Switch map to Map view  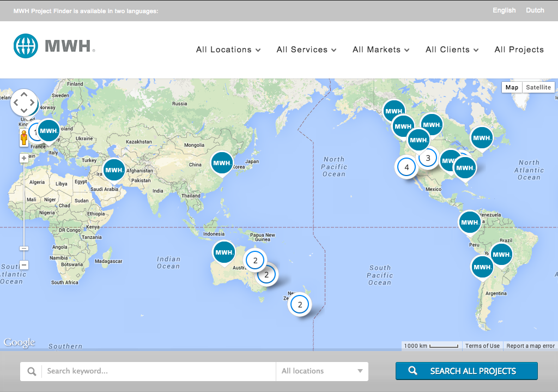pos(512,87)
